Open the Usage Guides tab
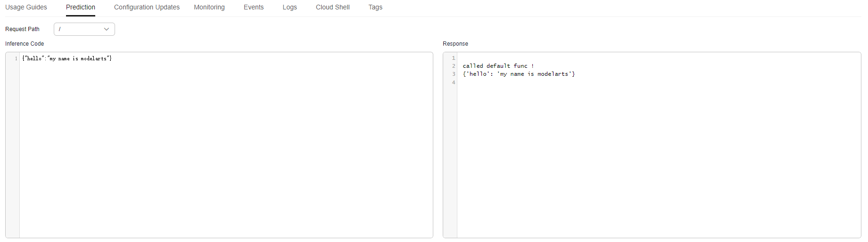 26,7
